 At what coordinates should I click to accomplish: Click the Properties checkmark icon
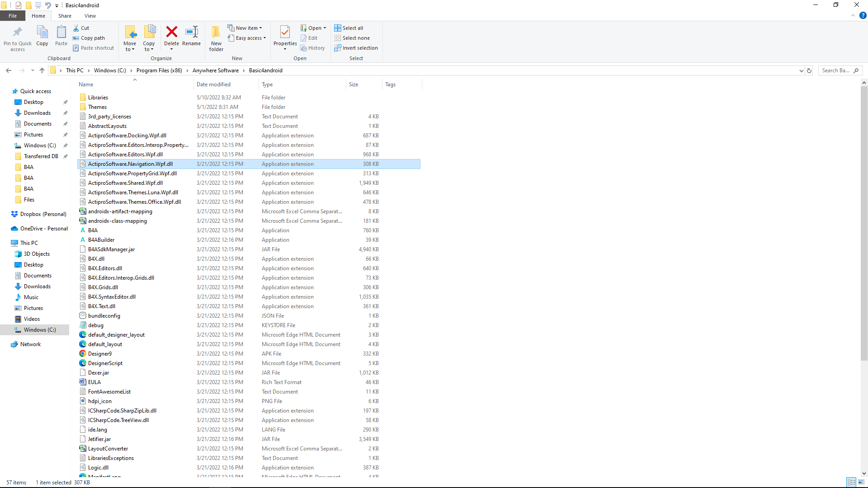(x=285, y=33)
